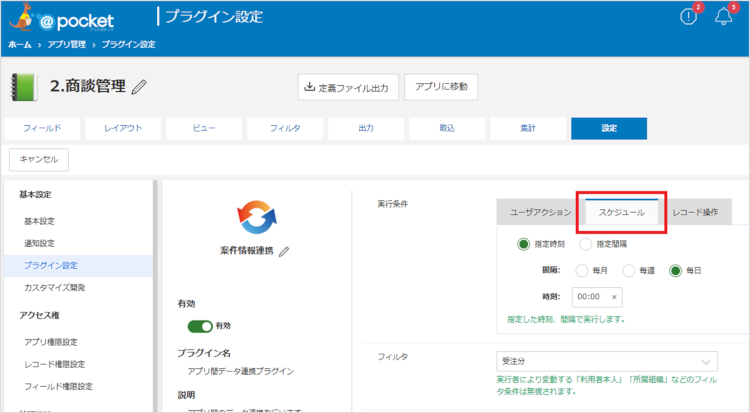750x413 pixels.
Task: Click the 時刻 time input field
Action: click(590, 297)
